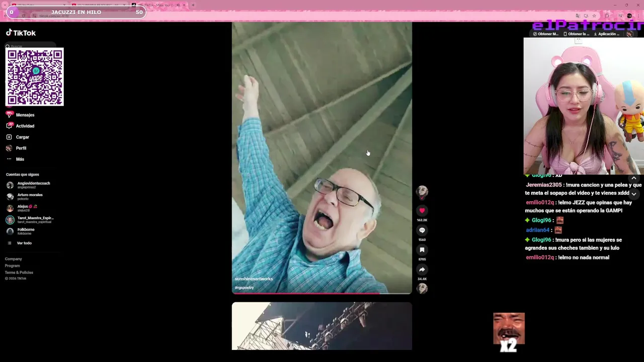Screen dimensions: 644x362
Task: Click the Ver todo list icon
Action: pos(9,243)
